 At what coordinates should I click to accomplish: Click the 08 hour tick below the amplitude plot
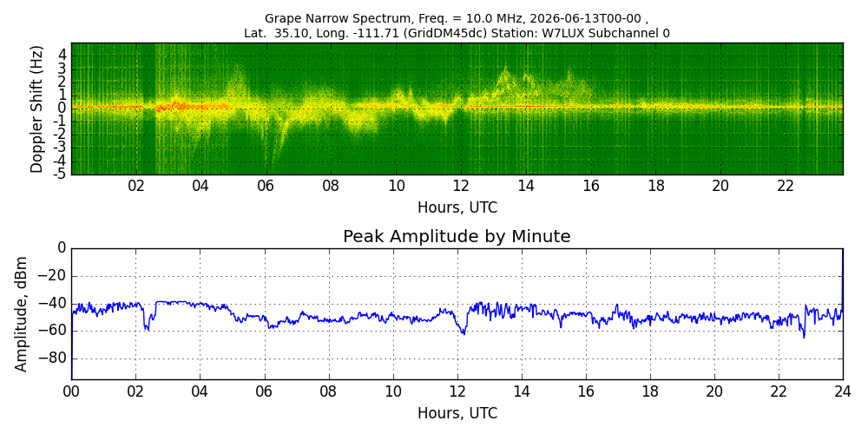(x=329, y=391)
